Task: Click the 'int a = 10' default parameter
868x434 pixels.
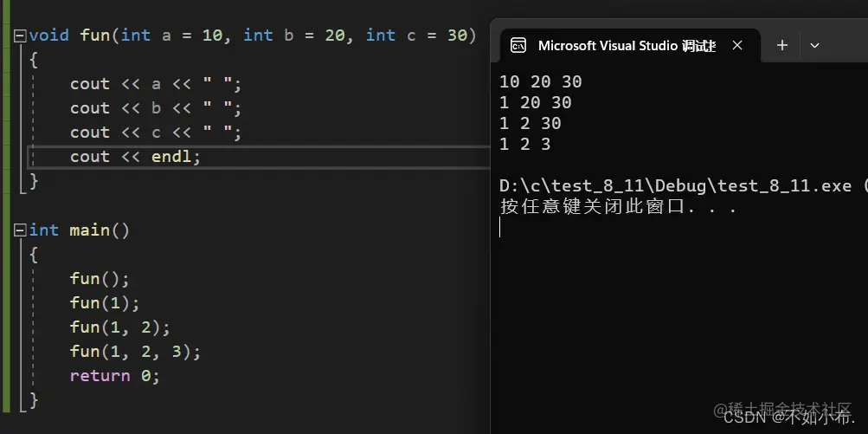Action: [171, 36]
